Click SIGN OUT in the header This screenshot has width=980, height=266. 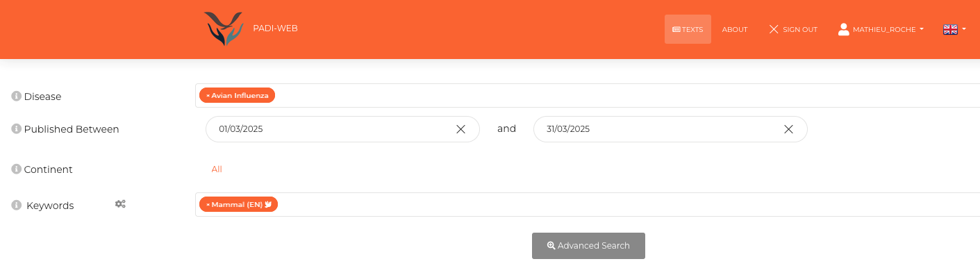click(x=793, y=29)
